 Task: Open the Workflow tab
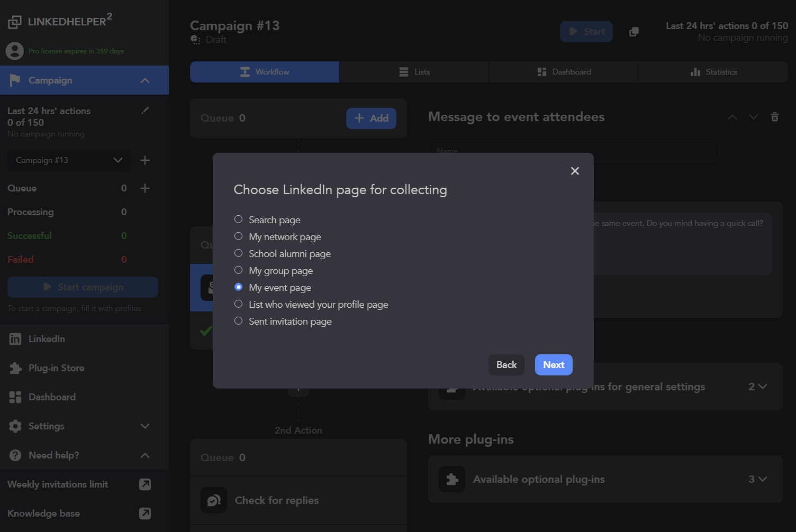click(x=265, y=72)
